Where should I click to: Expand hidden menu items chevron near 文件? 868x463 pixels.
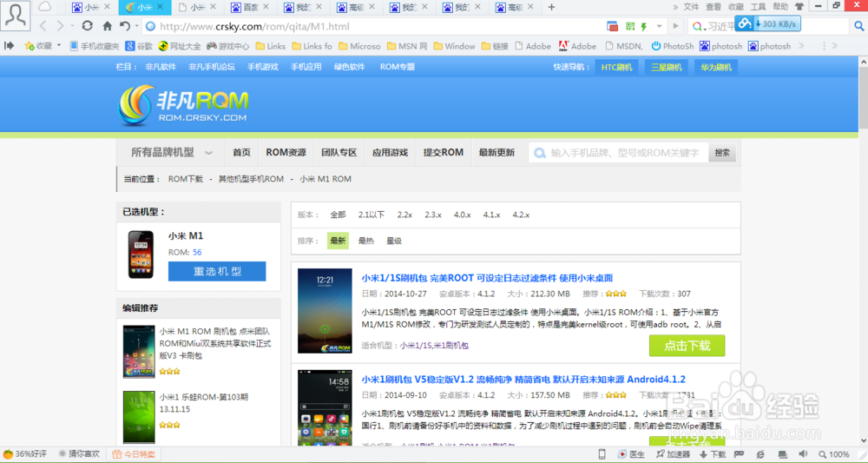click(674, 7)
